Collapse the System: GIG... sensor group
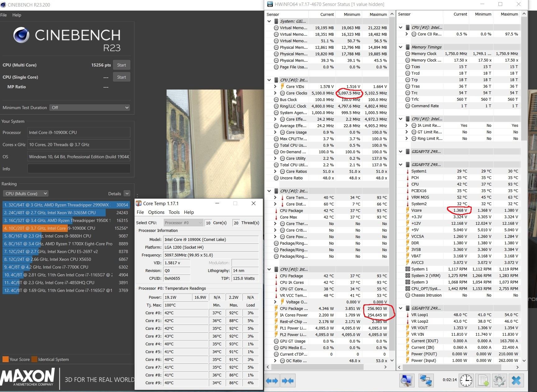 [269, 21]
